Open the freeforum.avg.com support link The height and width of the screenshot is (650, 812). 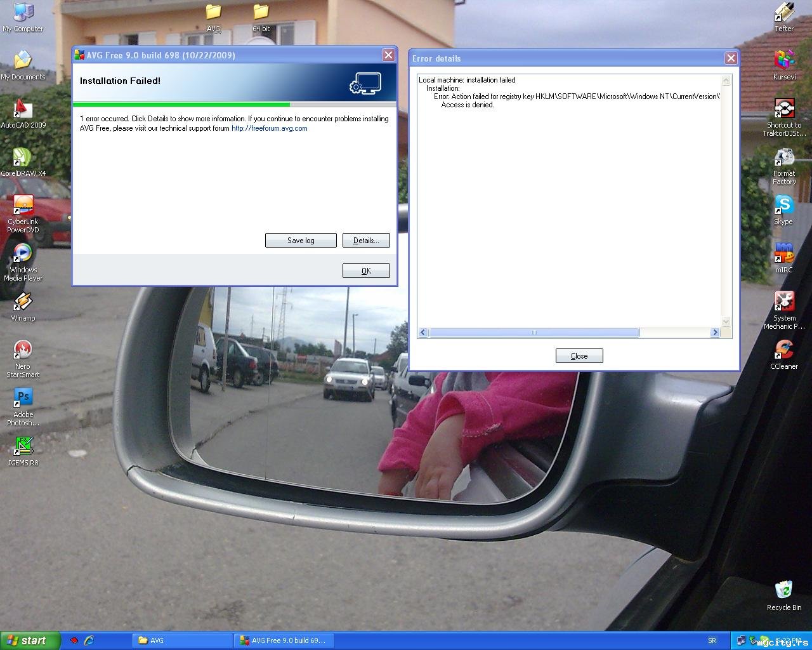click(270, 128)
